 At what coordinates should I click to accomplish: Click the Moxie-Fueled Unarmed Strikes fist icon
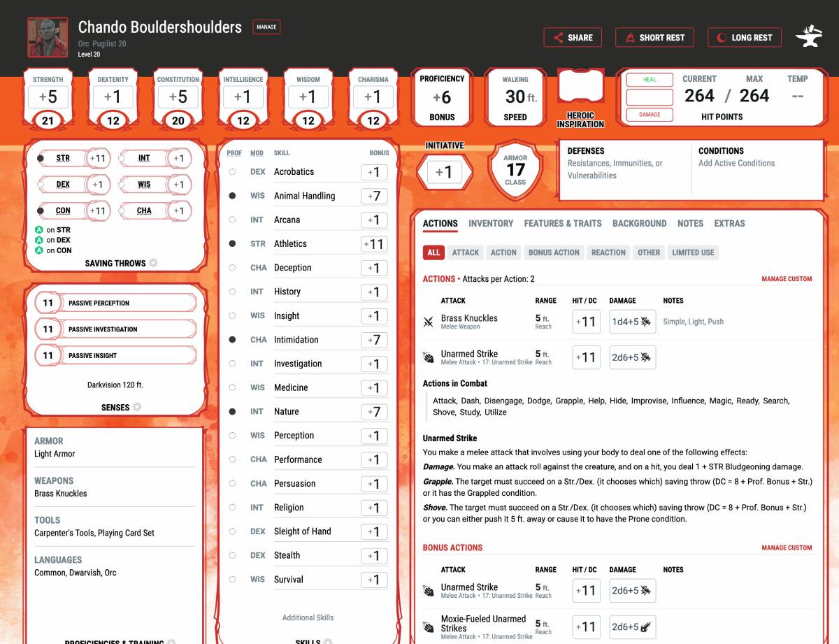[x=429, y=627]
